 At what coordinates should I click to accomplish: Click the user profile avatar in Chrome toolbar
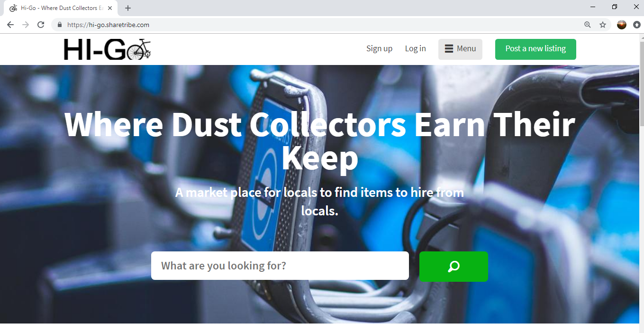(622, 25)
